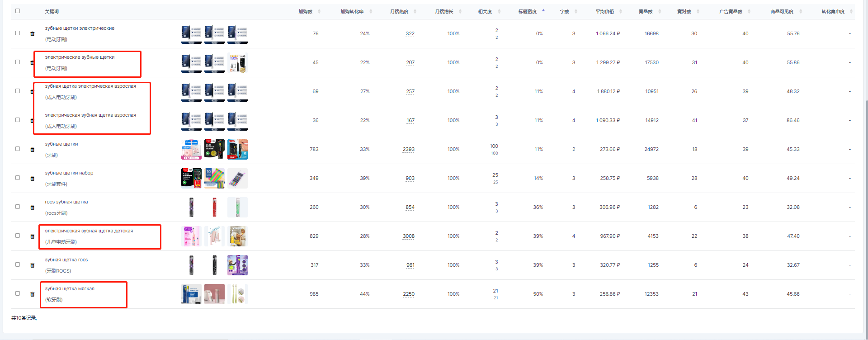Open third product thumbnail in электрические зубные щетки row
The width and height of the screenshot is (868, 340).
tap(237, 63)
